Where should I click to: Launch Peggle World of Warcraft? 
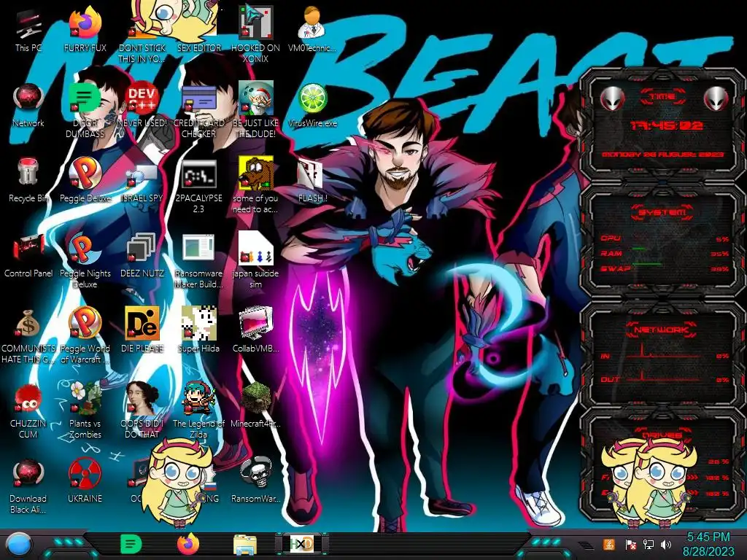point(85,335)
